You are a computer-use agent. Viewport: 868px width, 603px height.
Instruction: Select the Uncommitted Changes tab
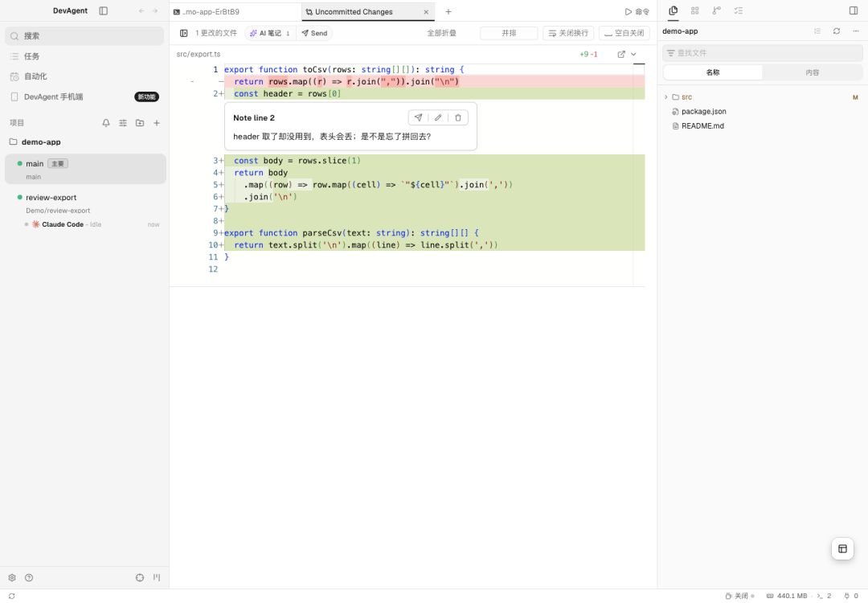[x=368, y=11]
